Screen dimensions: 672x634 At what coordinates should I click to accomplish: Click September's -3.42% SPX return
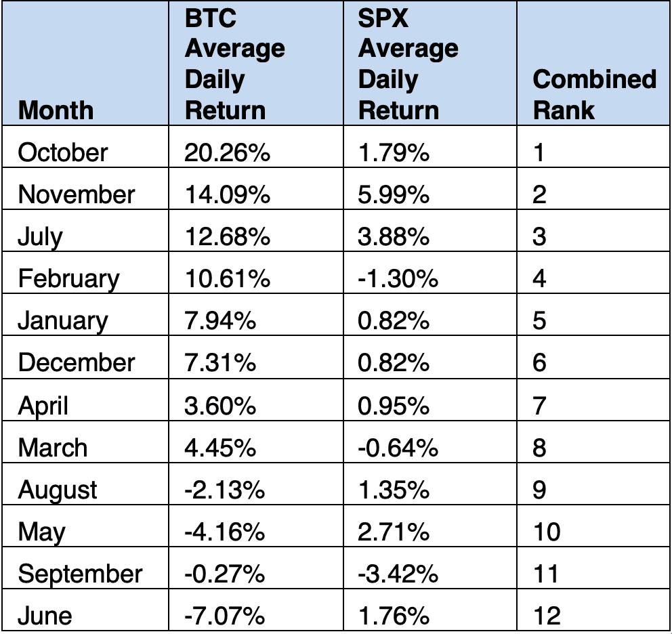click(x=398, y=574)
